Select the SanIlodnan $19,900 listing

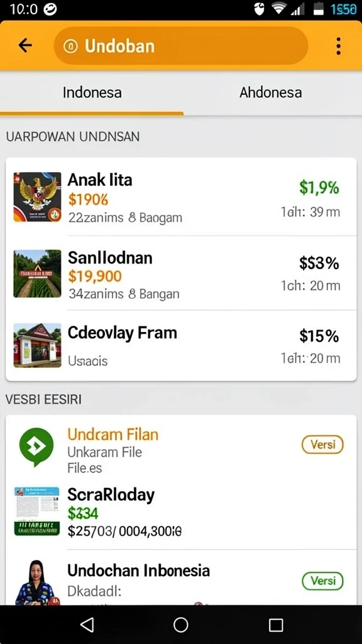tap(181, 274)
